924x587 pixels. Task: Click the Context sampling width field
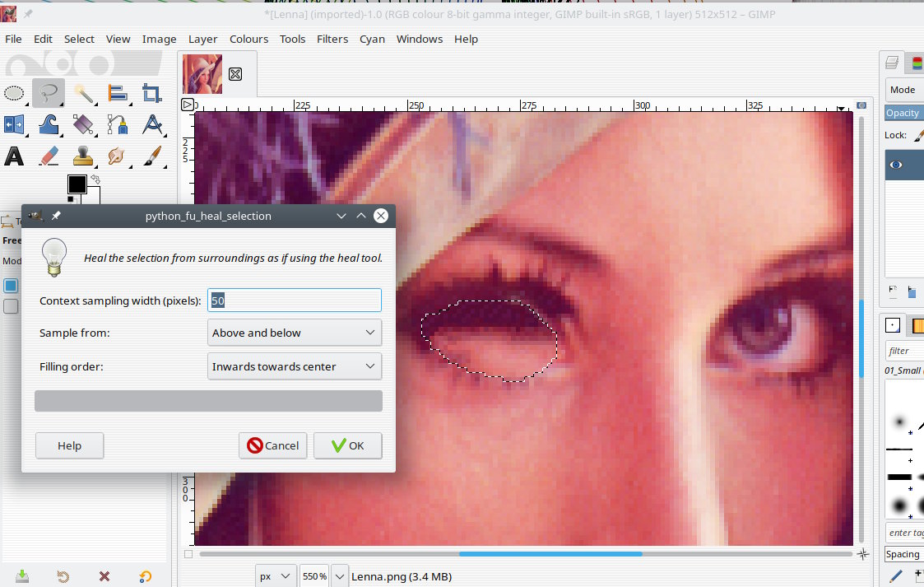pos(295,300)
